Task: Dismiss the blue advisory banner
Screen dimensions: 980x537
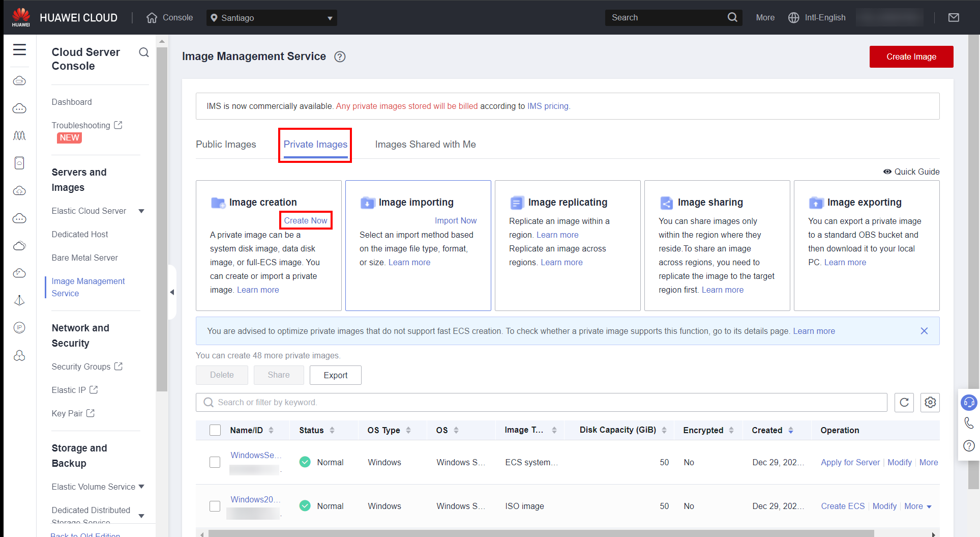Action: 924,331
